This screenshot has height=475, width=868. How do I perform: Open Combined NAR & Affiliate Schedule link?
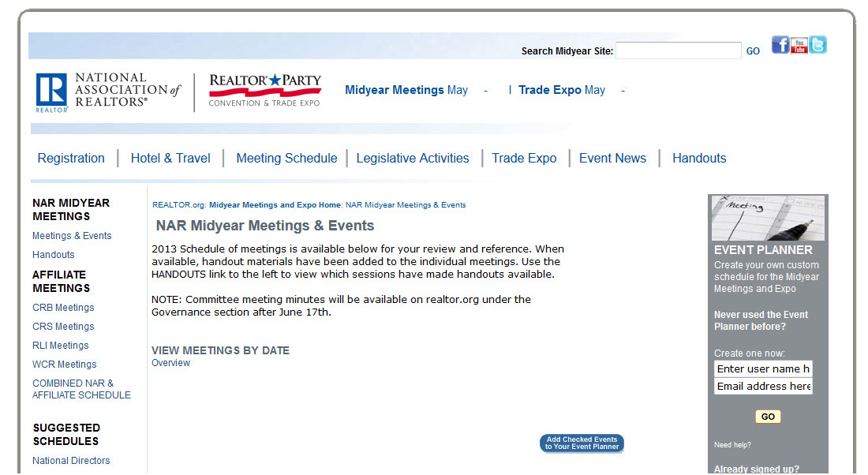click(81, 389)
